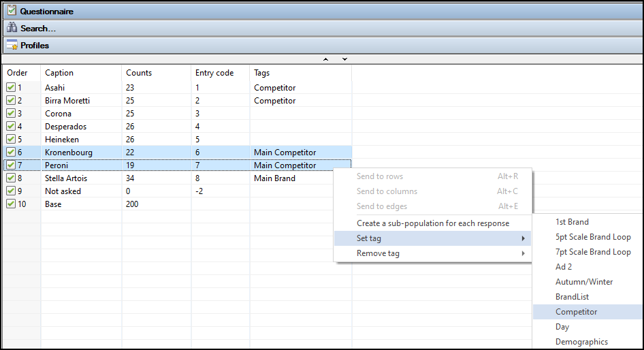Image resolution: width=644 pixels, height=350 pixels.
Task: Toggle the Heineken row checkbox
Action: [11, 140]
